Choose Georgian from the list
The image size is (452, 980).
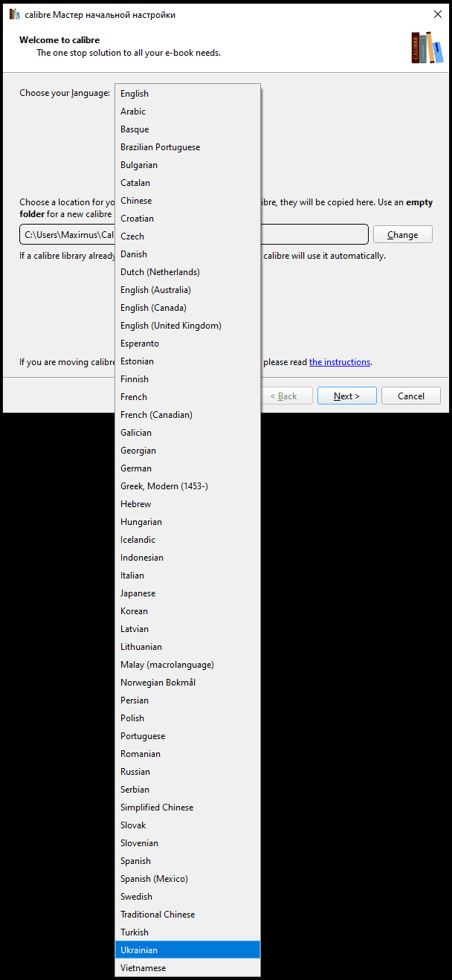coord(187,451)
